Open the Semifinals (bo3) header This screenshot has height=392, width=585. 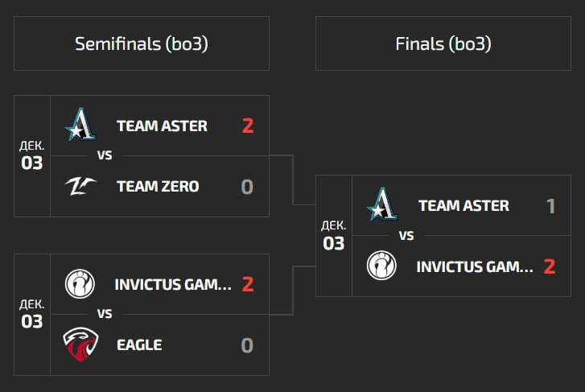click(x=142, y=43)
